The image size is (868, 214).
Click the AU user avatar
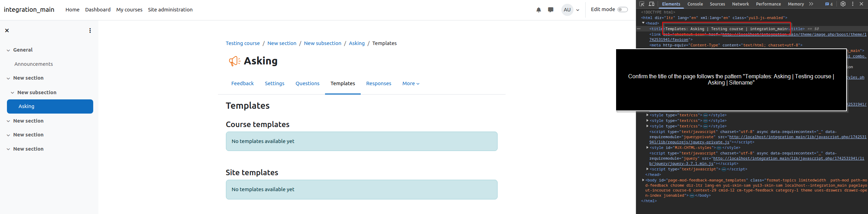point(567,10)
